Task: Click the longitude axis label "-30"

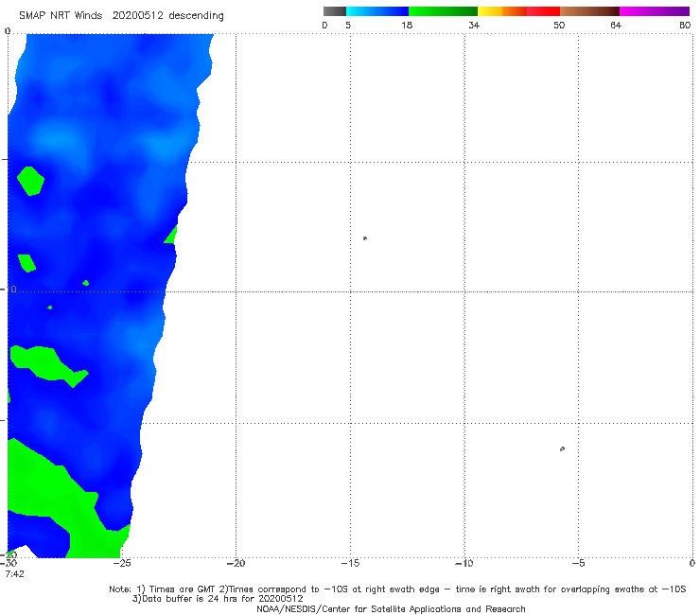Action: [x=9, y=563]
